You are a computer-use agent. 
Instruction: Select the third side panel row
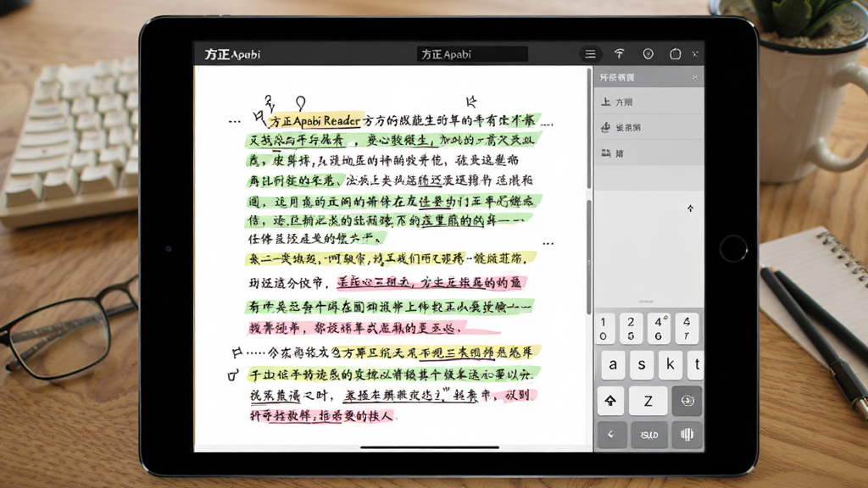pos(648,153)
